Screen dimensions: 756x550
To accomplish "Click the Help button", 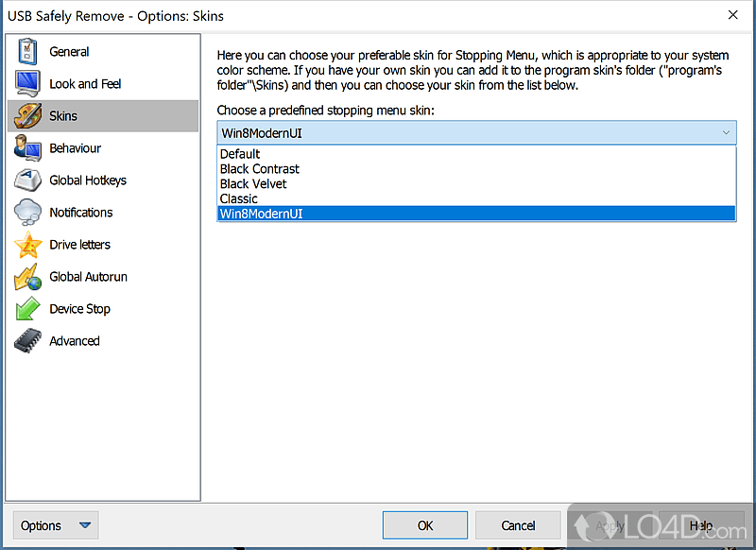I will 700,524.
